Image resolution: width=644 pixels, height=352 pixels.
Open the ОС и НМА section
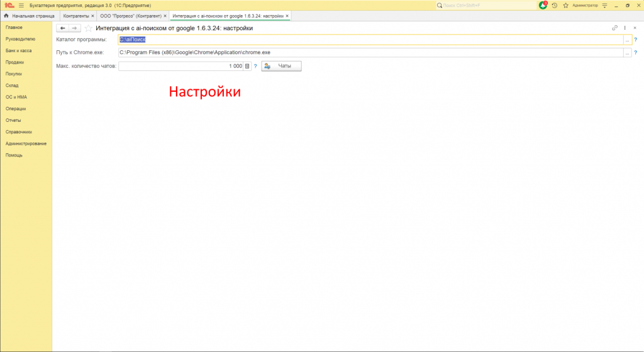pos(16,97)
